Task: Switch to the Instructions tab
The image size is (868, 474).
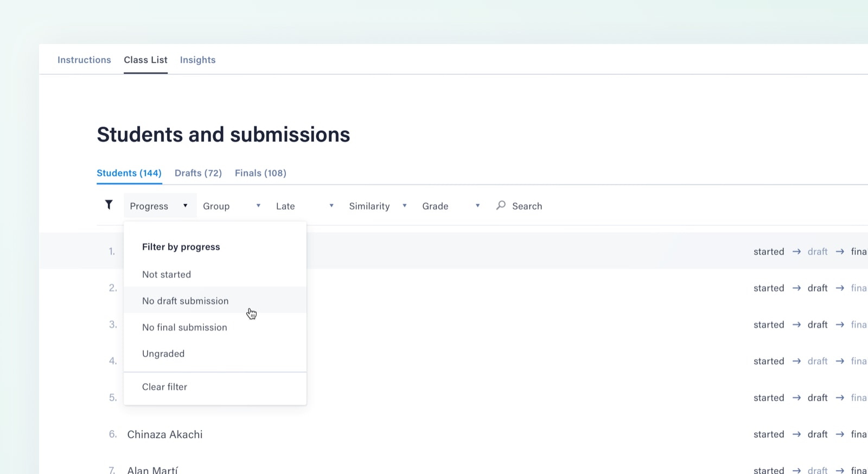Action: coord(84,60)
